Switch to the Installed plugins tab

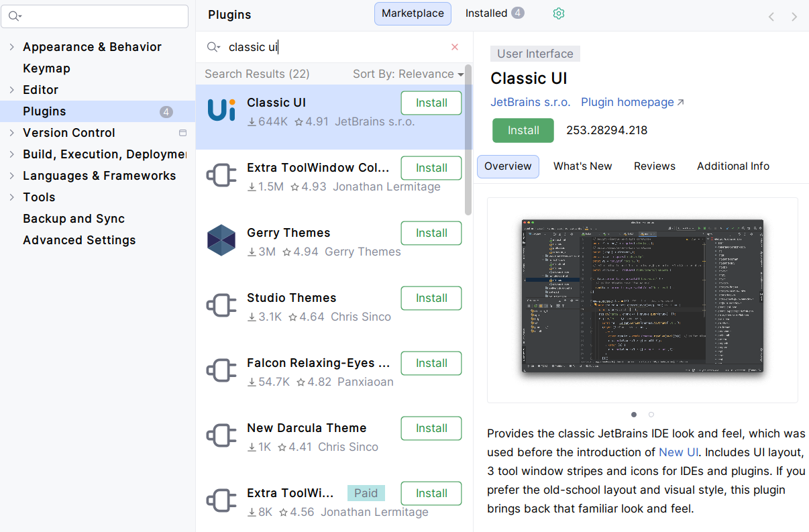(x=494, y=13)
